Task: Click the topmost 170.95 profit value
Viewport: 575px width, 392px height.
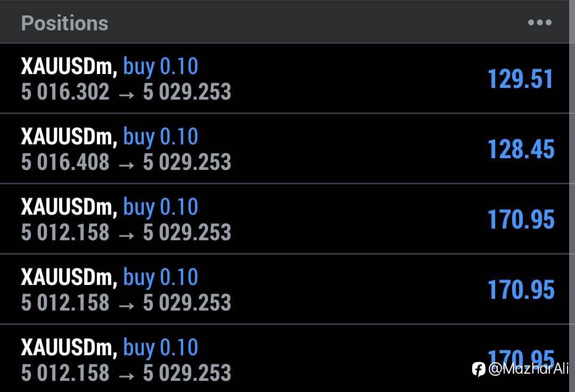Action: [x=521, y=220]
